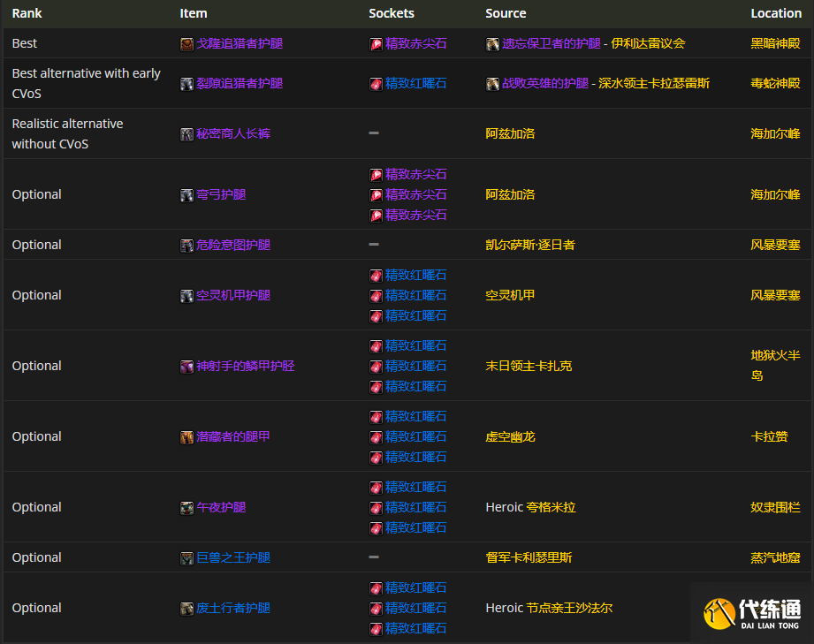The width and height of the screenshot is (814, 644).
Task: Click the 巨兽之王护腿 item icon
Action: 186,557
